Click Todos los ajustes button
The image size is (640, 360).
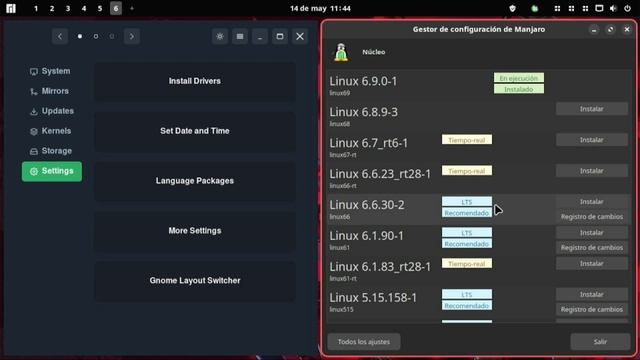tap(364, 342)
